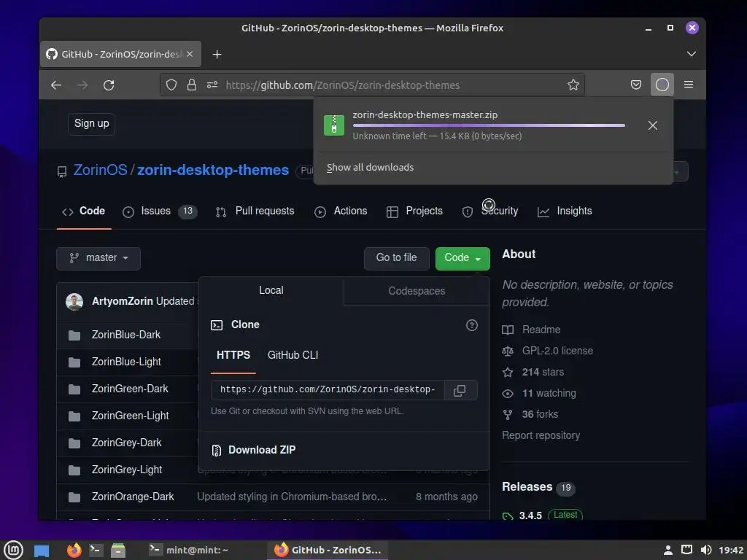Open the Readme link
747x560 pixels.
coord(532,330)
